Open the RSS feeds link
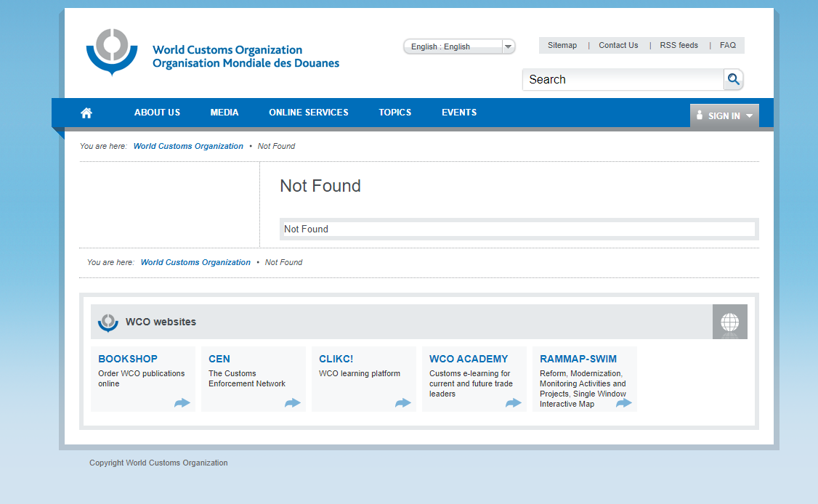 [x=679, y=46]
